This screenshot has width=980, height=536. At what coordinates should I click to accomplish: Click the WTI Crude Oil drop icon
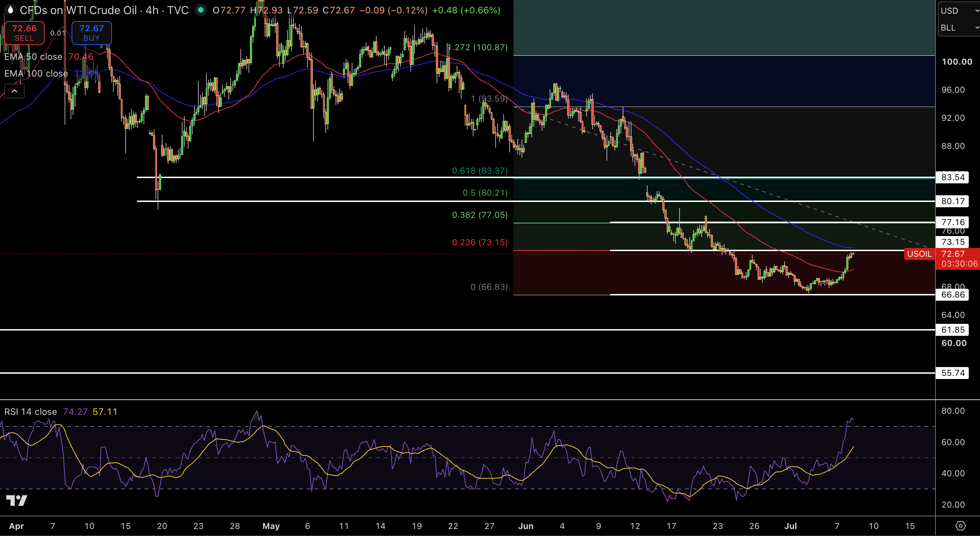click(10, 10)
